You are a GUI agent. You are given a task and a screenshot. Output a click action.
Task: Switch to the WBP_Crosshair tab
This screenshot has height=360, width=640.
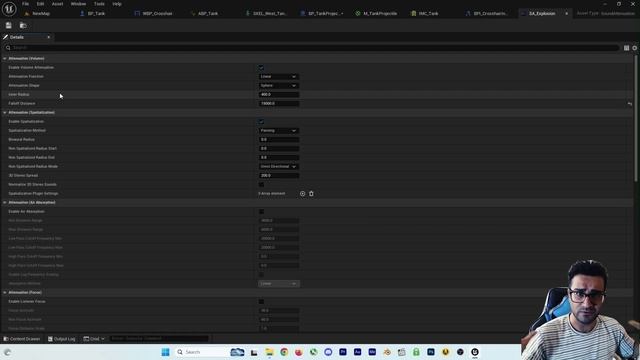pos(157,13)
